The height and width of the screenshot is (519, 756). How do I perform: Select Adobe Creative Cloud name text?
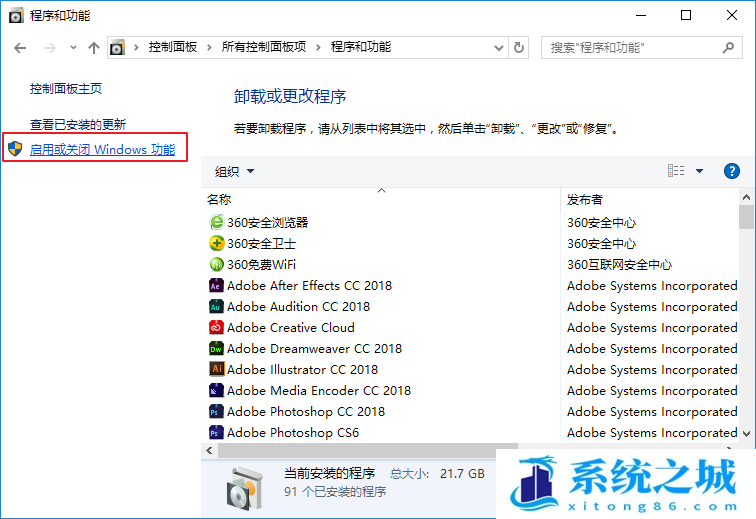[x=291, y=328]
